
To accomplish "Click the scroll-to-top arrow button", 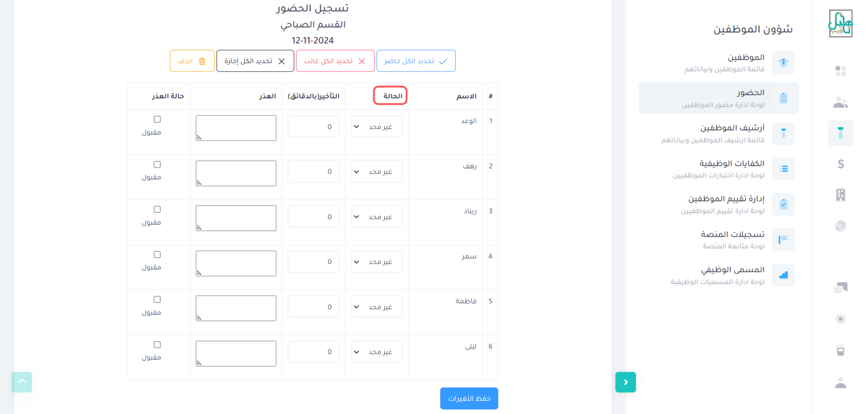I will tap(22, 382).
